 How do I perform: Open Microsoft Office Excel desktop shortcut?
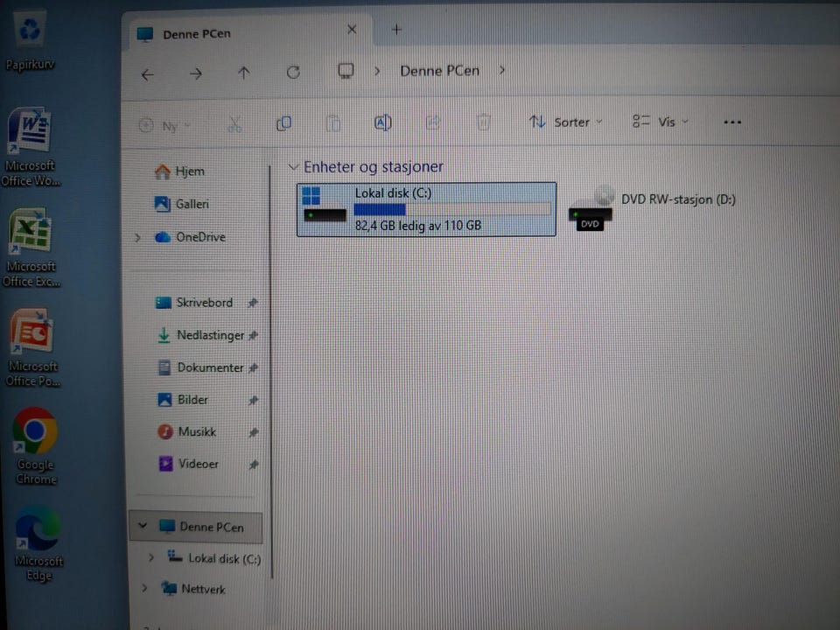pyautogui.click(x=31, y=248)
